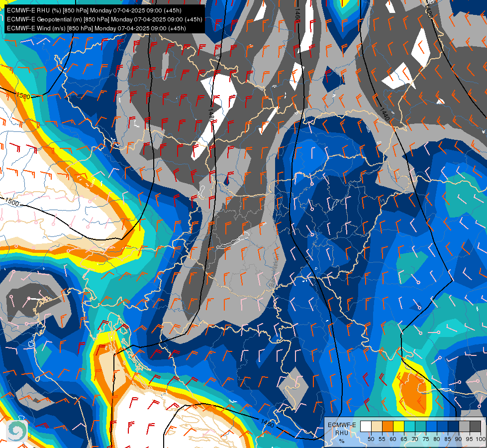Click the legend tick value 70
Image resolution: width=487 pixels, height=448 pixels.
pyautogui.click(x=415, y=439)
